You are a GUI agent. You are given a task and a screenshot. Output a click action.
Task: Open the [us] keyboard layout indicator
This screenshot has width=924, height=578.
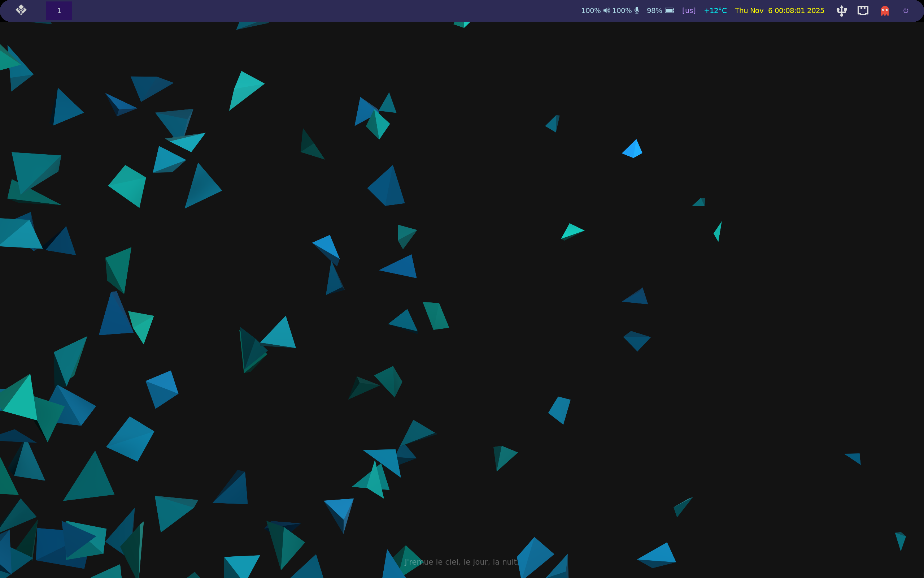(x=689, y=11)
